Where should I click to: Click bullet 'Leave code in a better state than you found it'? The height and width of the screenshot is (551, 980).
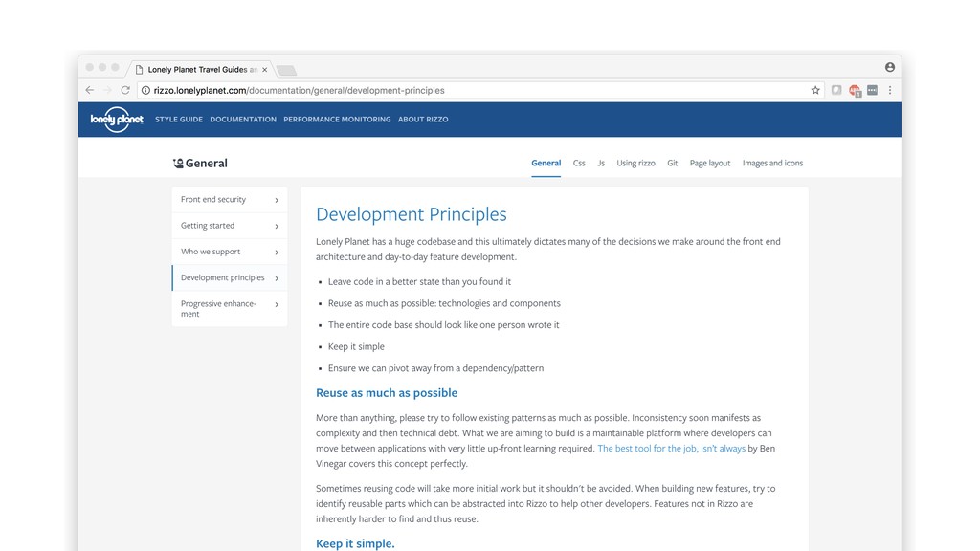click(419, 282)
